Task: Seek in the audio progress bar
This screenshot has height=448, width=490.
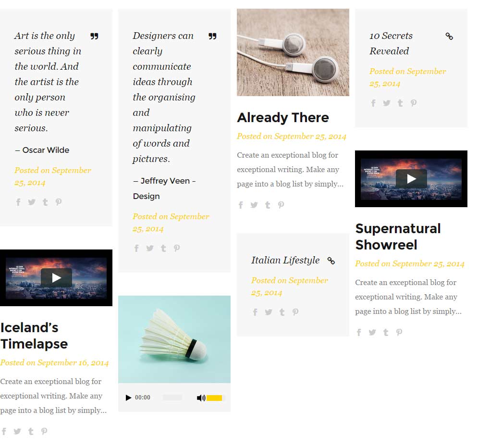Action: [x=172, y=398]
